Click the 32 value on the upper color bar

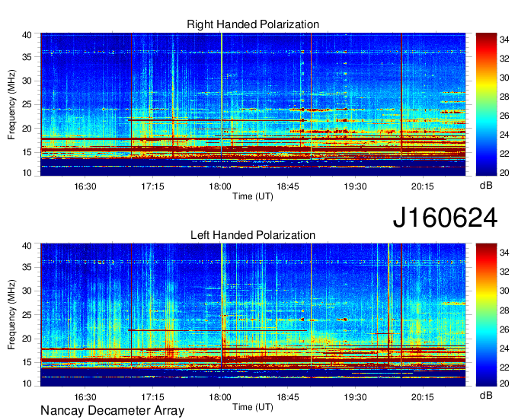pos(504,59)
